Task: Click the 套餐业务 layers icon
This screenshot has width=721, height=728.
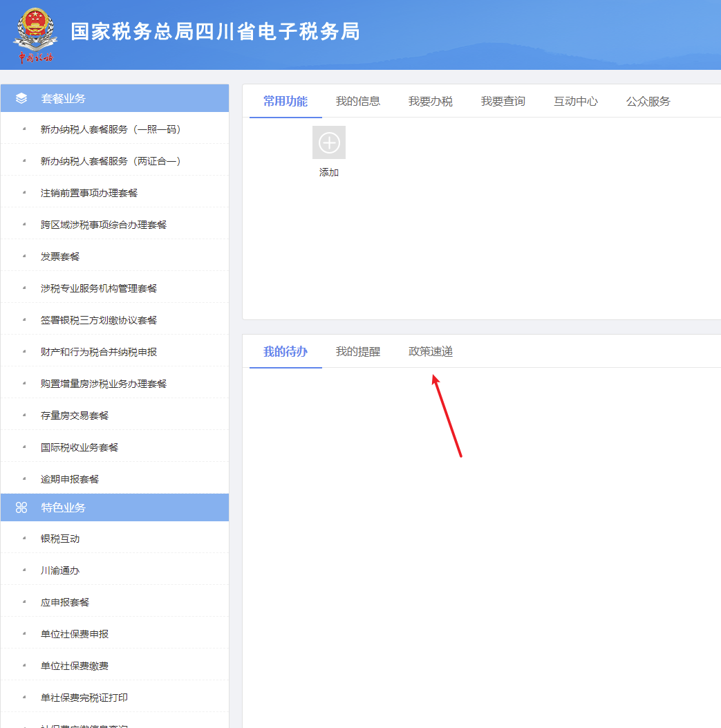Action: tap(21, 98)
